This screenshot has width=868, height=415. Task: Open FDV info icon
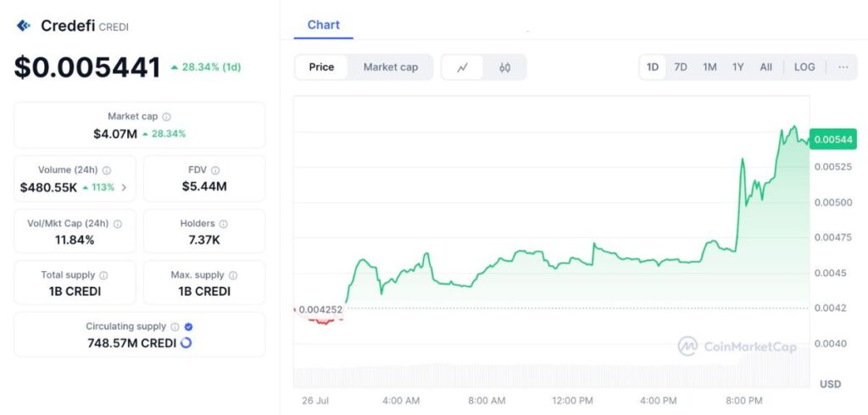pos(215,170)
